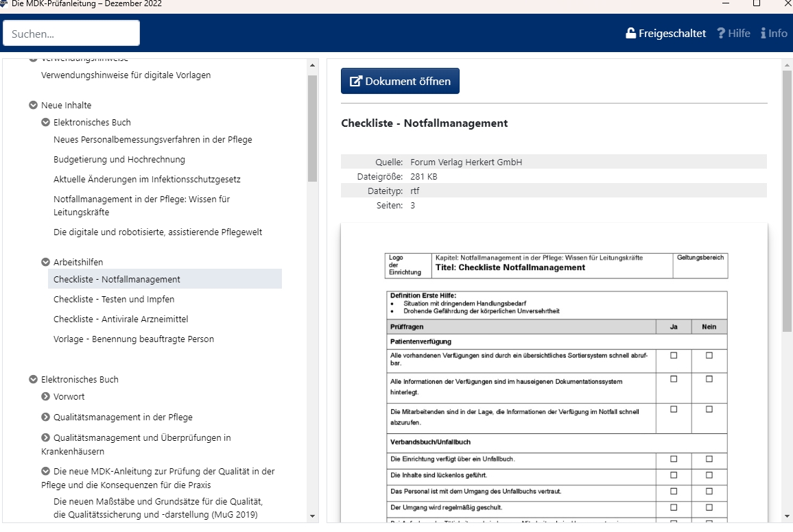
Task: Open Budgetierung und Hochrechnung entry
Action: tap(119, 159)
